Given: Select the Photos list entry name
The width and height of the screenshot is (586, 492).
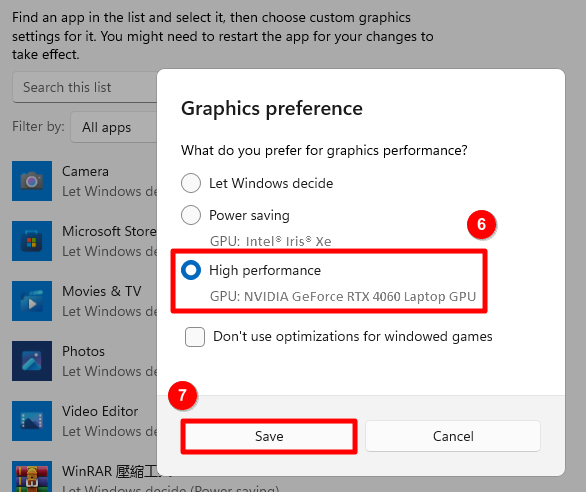Looking at the screenshot, I should 83,351.
